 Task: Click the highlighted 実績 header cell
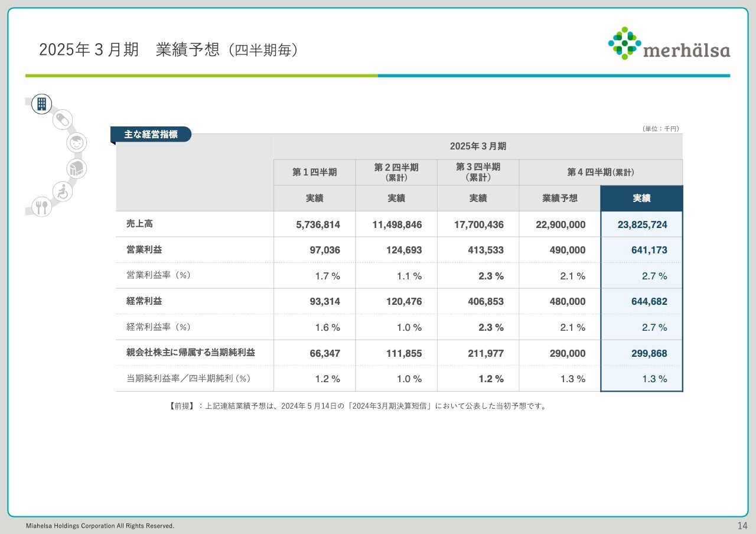641,198
